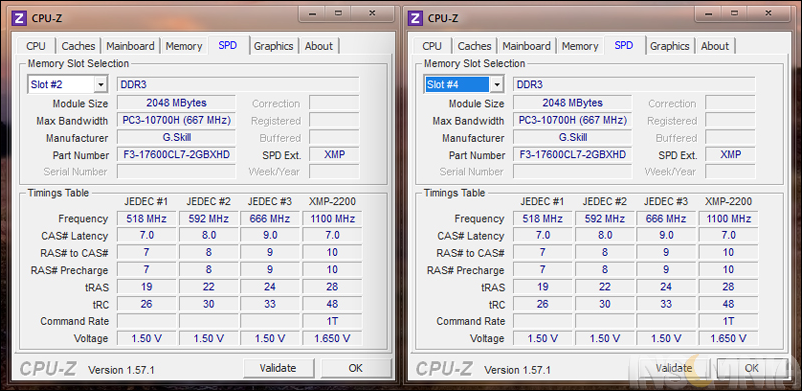Click PC3-10700H max bandwidth in right window
802x391 pixels.
pos(572,120)
